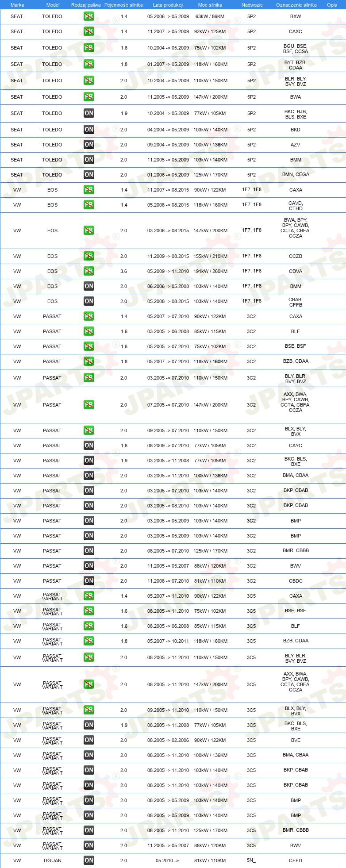
Task: Select the CBDC engine code cell
Action: click(x=296, y=581)
